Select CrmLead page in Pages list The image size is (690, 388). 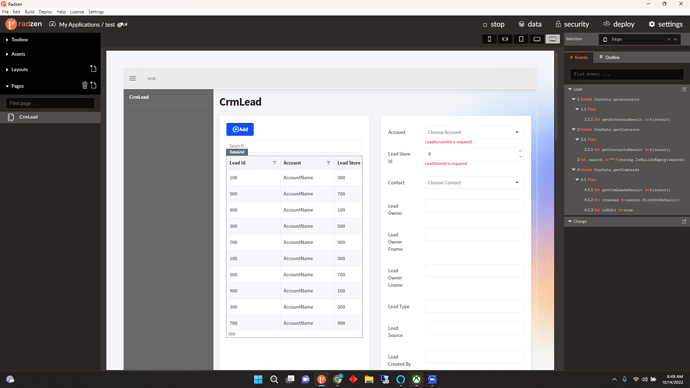(50, 117)
